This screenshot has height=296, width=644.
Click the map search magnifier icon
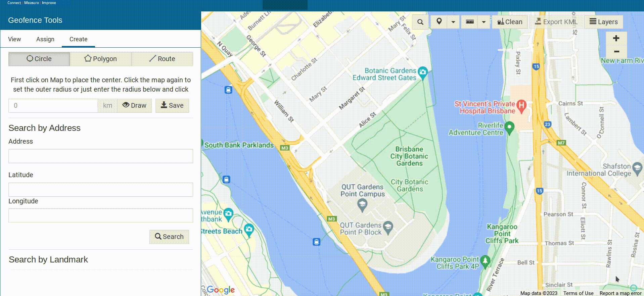pos(420,22)
